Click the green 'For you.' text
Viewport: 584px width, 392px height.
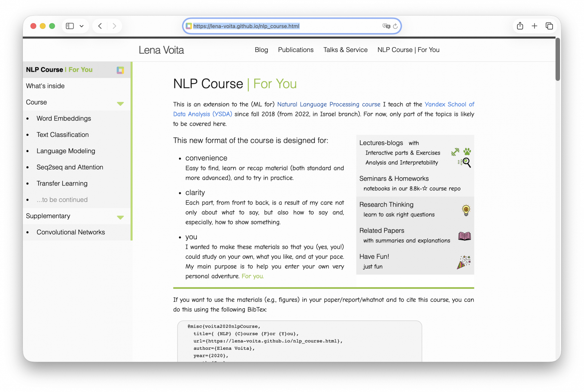click(x=253, y=276)
